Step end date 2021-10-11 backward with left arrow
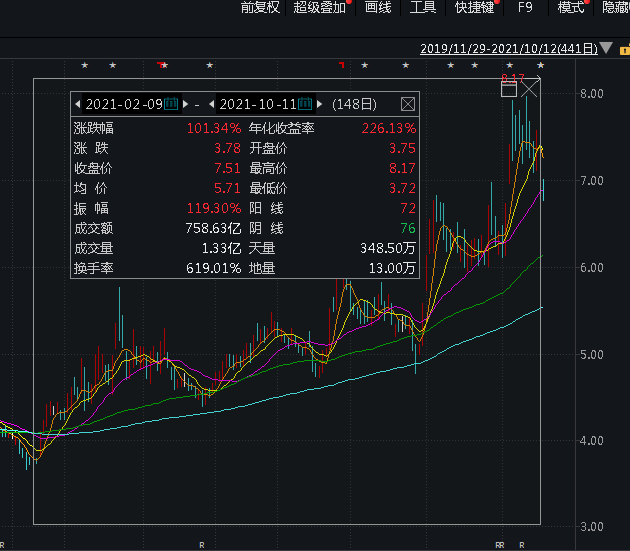Image resolution: width=630 pixels, height=551 pixels. (211, 104)
